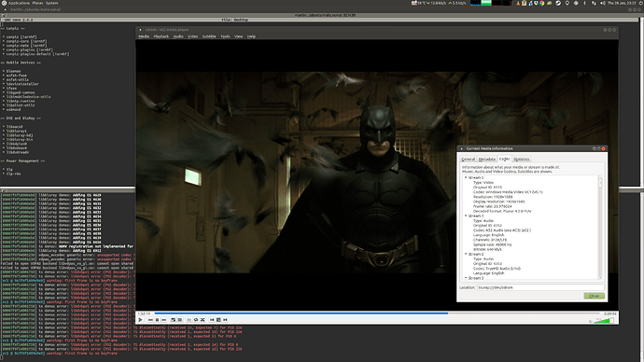
Task: Click the VLC elapsed time label
Action: (144, 313)
